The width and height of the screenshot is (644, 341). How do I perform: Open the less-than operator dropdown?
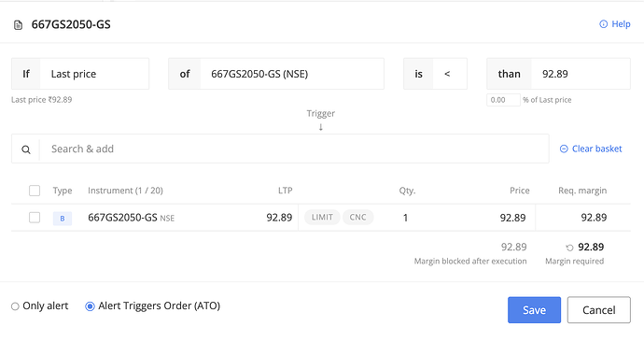[450, 74]
